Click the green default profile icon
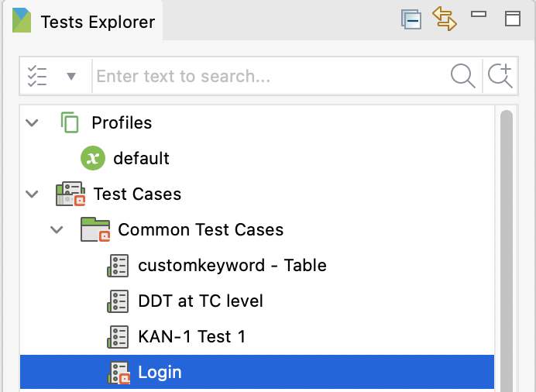 coord(92,158)
